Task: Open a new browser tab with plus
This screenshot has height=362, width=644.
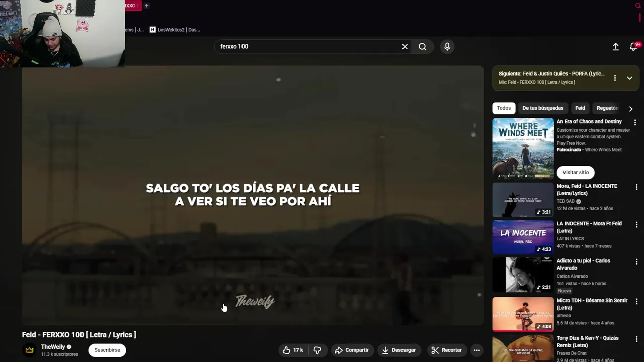Action: [x=146, y=6]
